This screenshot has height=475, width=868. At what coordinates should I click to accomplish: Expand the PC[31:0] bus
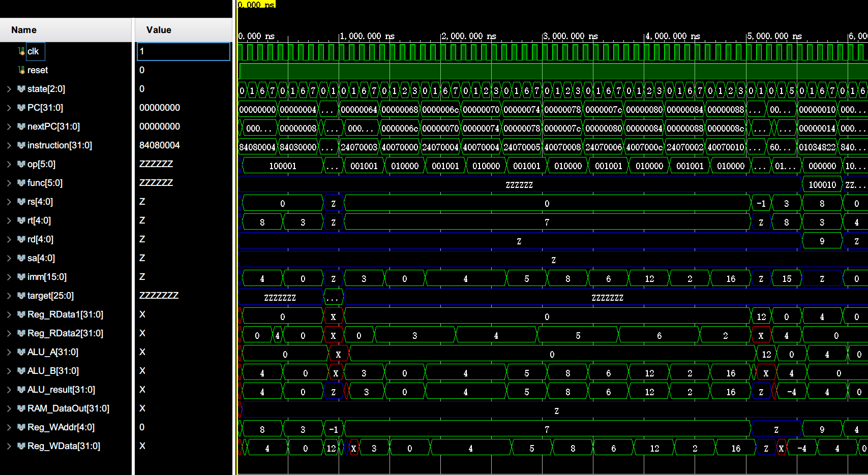pos(9,108)
